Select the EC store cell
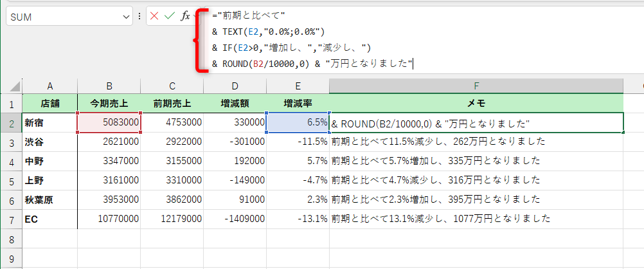Image resolution: width=644 pixels, height=269 pixels. [x=49, y=219]
